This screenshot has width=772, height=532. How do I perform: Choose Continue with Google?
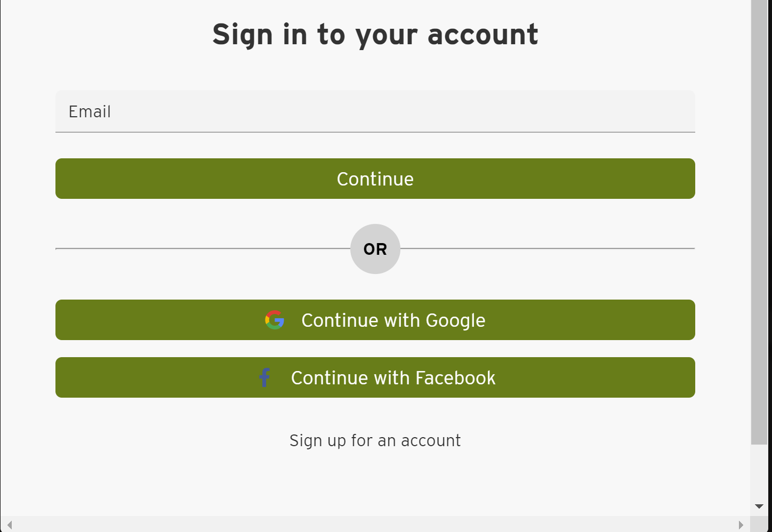point(375,320)
